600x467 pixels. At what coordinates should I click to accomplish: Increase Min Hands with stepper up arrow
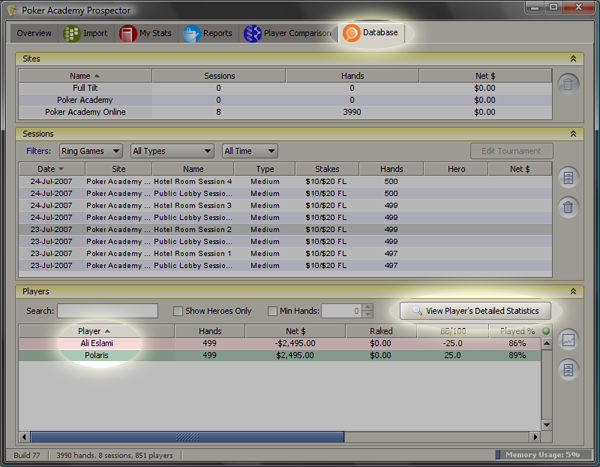click(367, 307)
